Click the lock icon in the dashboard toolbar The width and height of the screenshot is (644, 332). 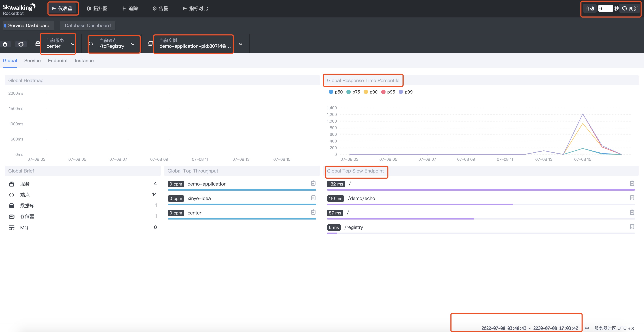pyautogui.click(x=5, y=44)
